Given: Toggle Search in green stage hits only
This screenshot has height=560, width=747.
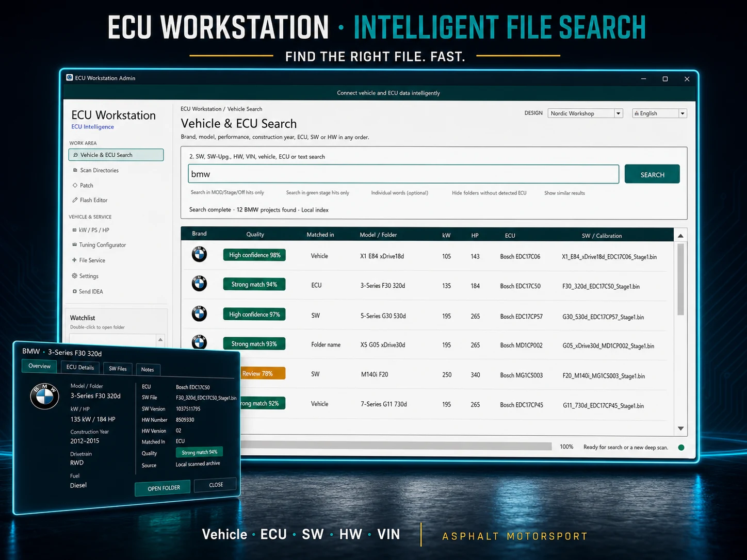Looking at the screenshot, I should 318,193.
